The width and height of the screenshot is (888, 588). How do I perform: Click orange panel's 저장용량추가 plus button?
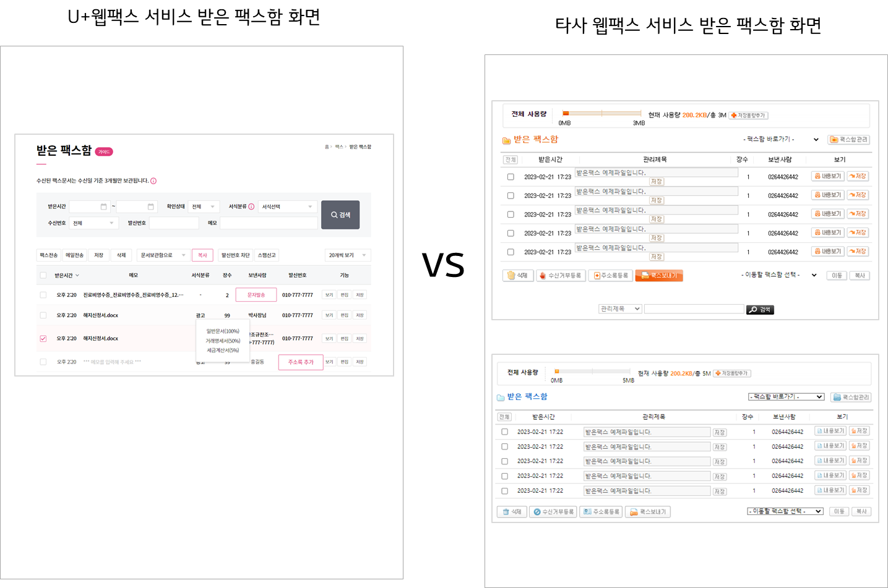click(x=749, y=116)
